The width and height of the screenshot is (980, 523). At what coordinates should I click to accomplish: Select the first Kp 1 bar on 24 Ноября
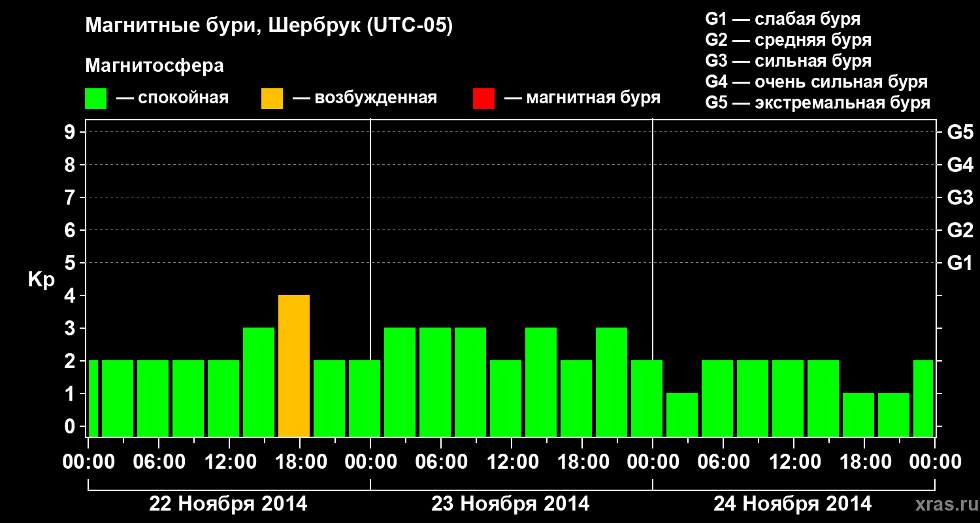(x=682, y=414)
